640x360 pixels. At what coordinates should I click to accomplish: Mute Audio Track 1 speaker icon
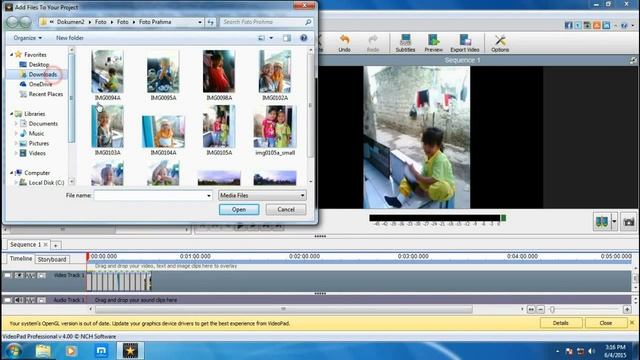(19, 300)
